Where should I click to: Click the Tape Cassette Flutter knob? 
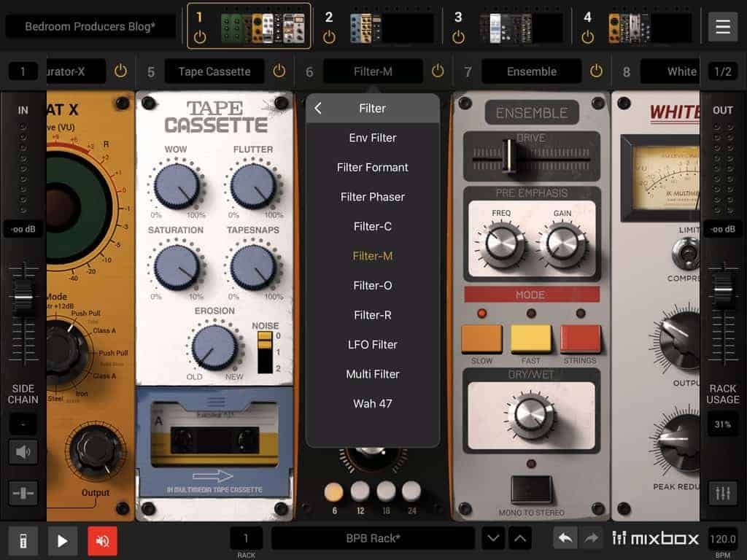[x=253, y=186]
